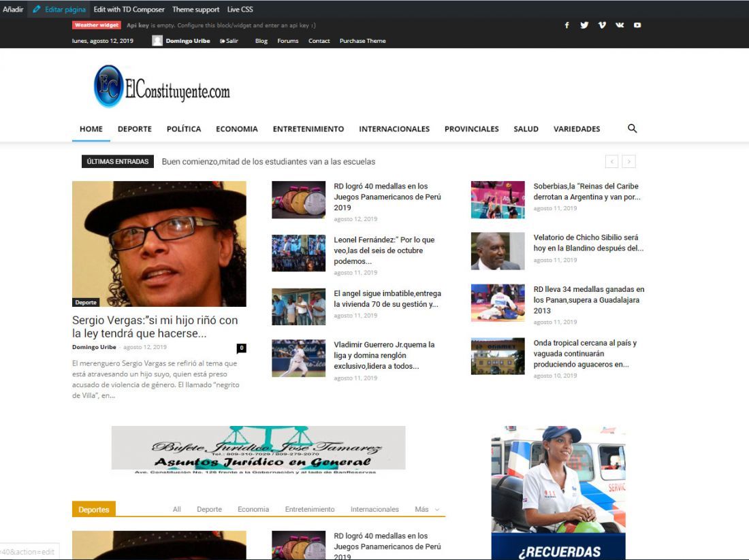Show next latest entry with right arrow
The width and height of the screenshot is (749, 560).
pyautogui.click(x=628, y=161)
